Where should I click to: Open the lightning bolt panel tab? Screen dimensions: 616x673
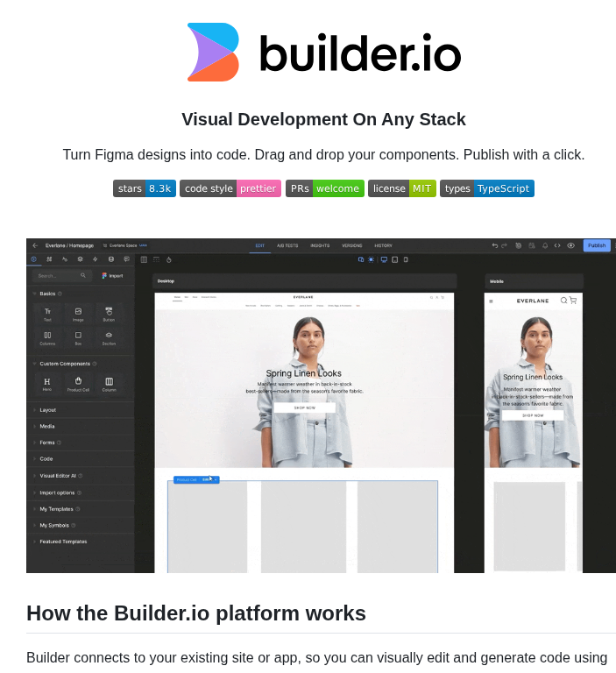[96, 259]
